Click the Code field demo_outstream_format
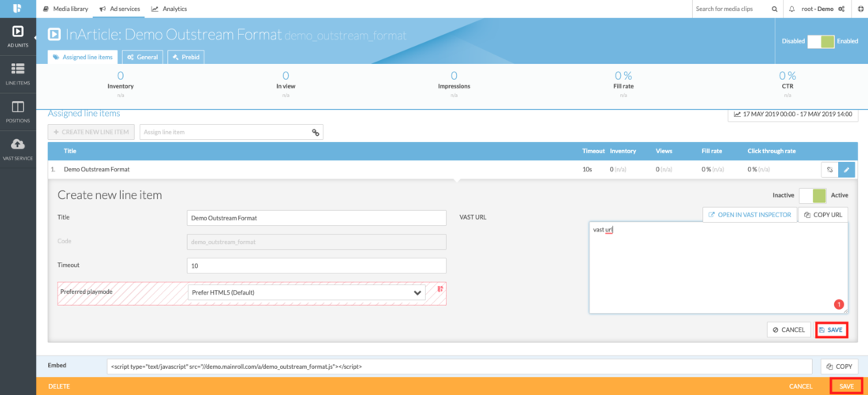This screenshot has width=868, height=395. tap(316, 242)
